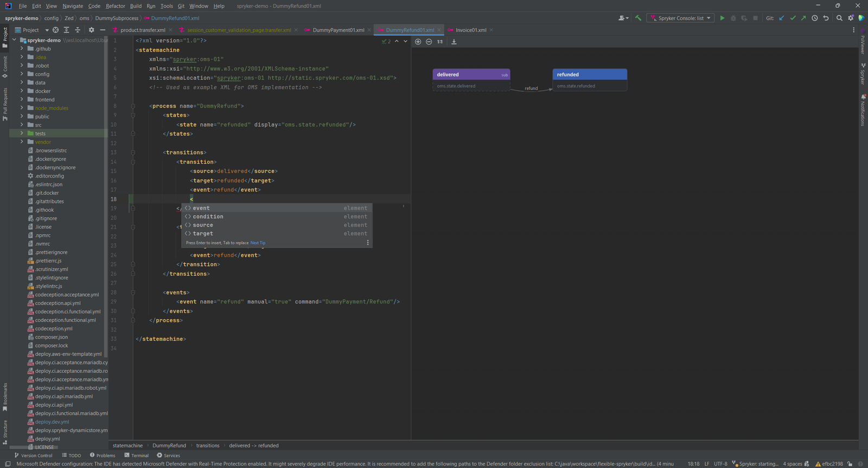The image size is (868, 468).
Task: Open composer.json in Project tree
Action: point(52,337)
